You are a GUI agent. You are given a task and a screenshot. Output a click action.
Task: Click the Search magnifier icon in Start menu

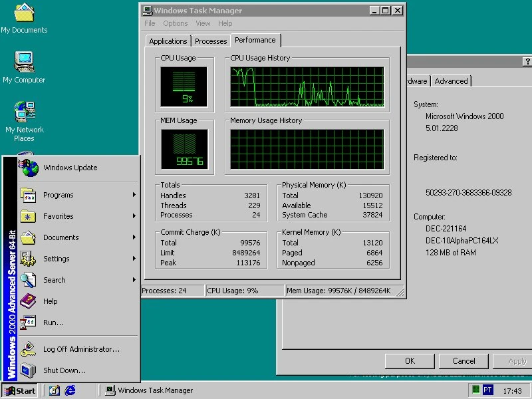tap(28, 280)
